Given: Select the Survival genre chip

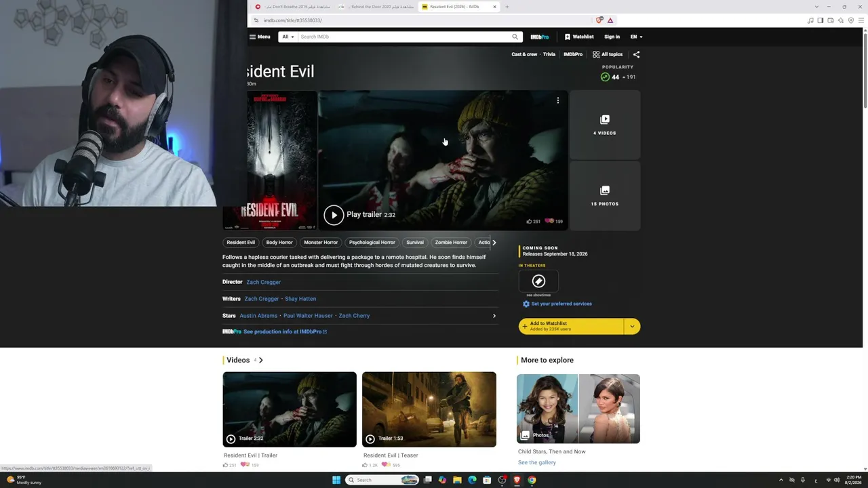Looking at the screenshot, I should pyautogui.click(x=415, y=242).
